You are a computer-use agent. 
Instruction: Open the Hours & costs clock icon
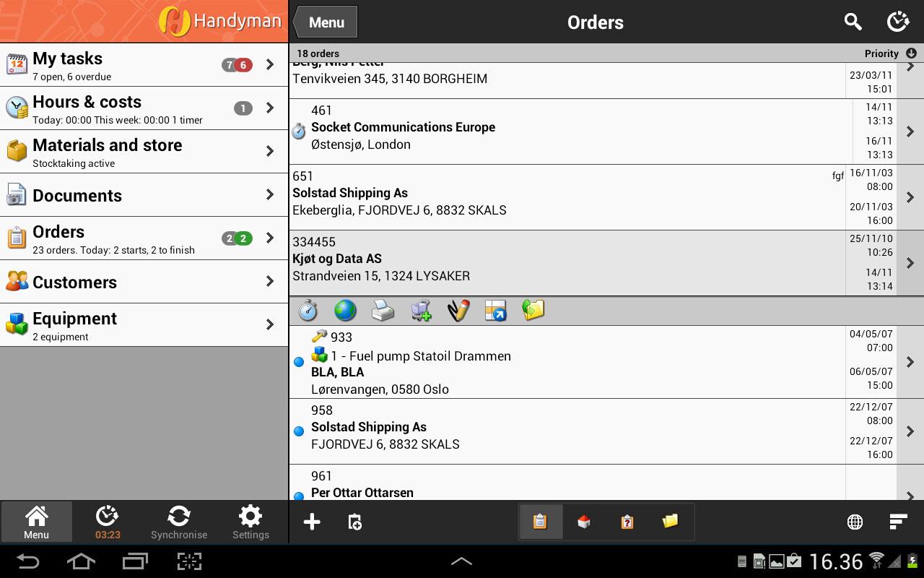click(17, 108)
